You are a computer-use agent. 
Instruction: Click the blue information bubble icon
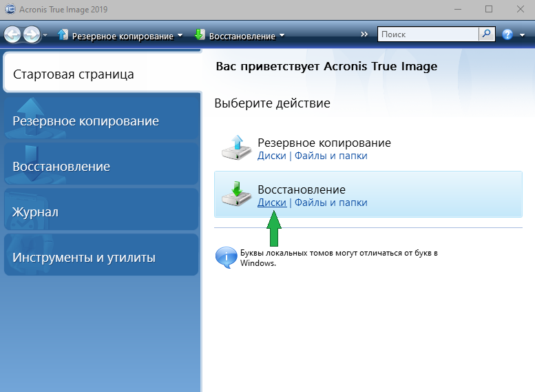point(226,258)
